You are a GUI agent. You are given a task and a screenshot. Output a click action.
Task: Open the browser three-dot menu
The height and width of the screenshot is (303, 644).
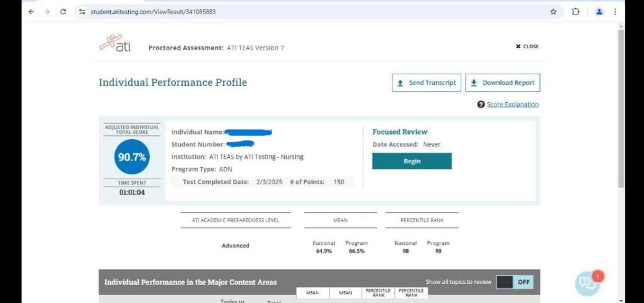coord(615,12)
